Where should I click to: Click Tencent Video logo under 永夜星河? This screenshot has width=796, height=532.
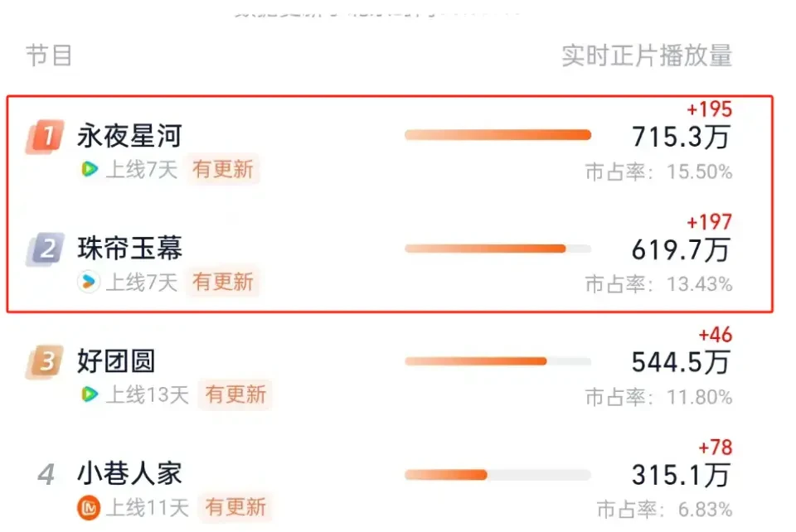[x=90, y=169]
